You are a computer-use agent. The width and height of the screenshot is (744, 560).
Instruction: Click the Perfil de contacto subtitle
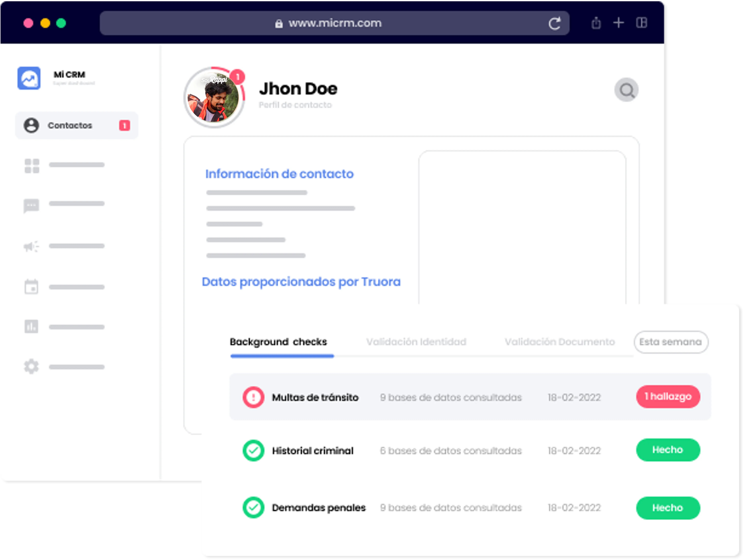click(295, 105)
